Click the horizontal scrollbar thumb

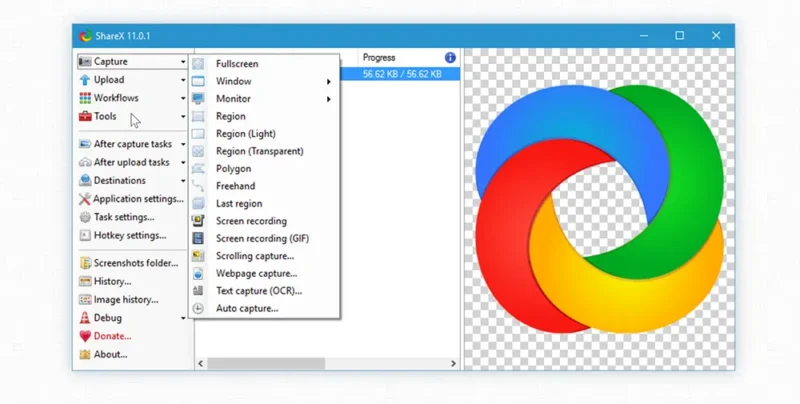coord(266,364)
